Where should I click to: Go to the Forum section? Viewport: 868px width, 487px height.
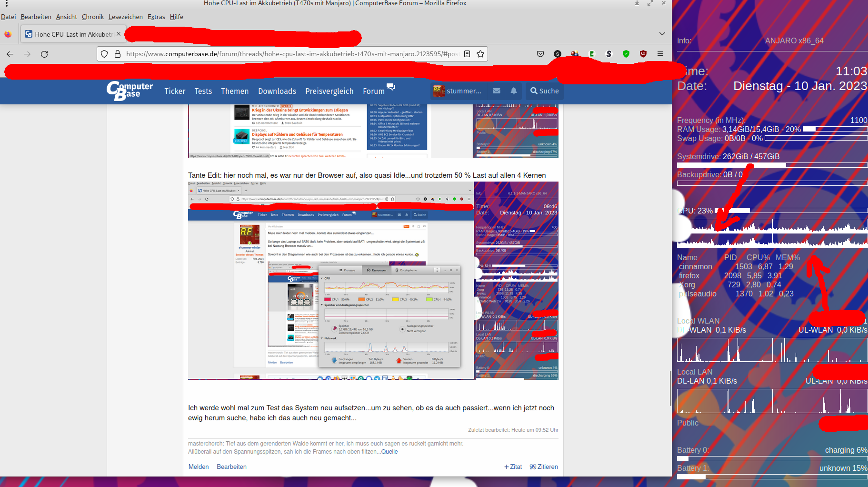pos(373,91)
